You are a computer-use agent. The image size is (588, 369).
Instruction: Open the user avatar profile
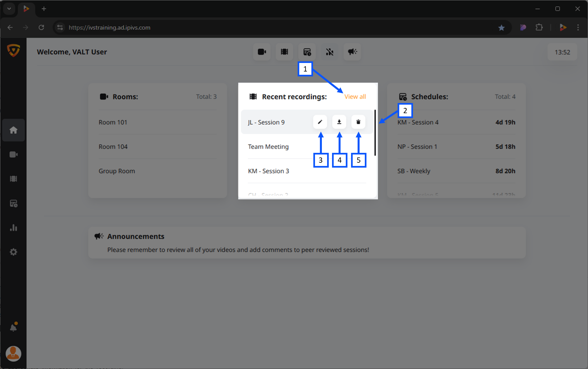(x=13, y=354)
